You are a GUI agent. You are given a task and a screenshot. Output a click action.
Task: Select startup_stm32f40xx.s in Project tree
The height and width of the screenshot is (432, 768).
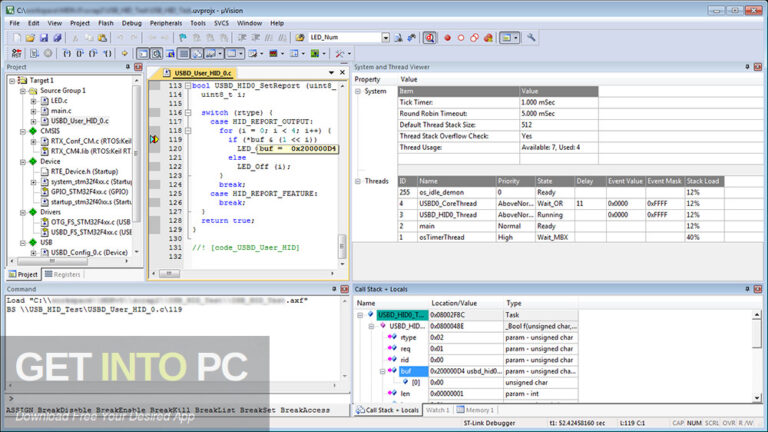[x=91, y=202]
